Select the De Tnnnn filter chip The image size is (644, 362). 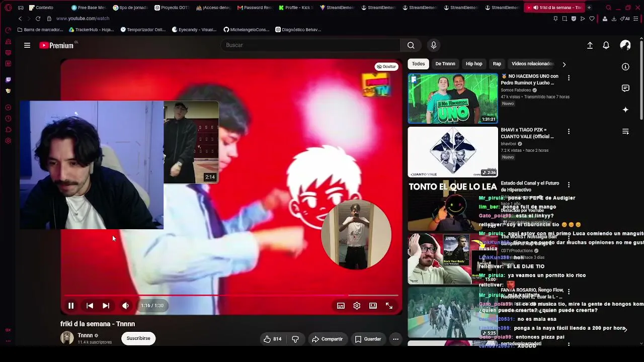pyautogui.click(x=445, y=64)
